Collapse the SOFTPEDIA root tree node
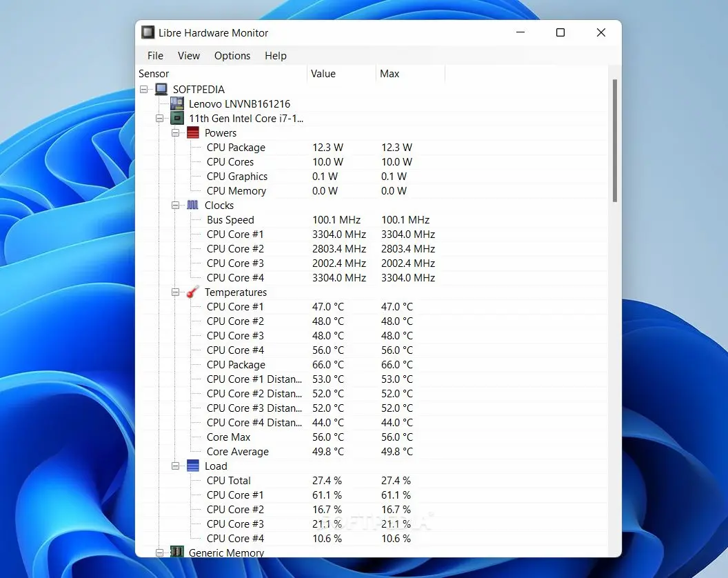 (x=144, y=89)
